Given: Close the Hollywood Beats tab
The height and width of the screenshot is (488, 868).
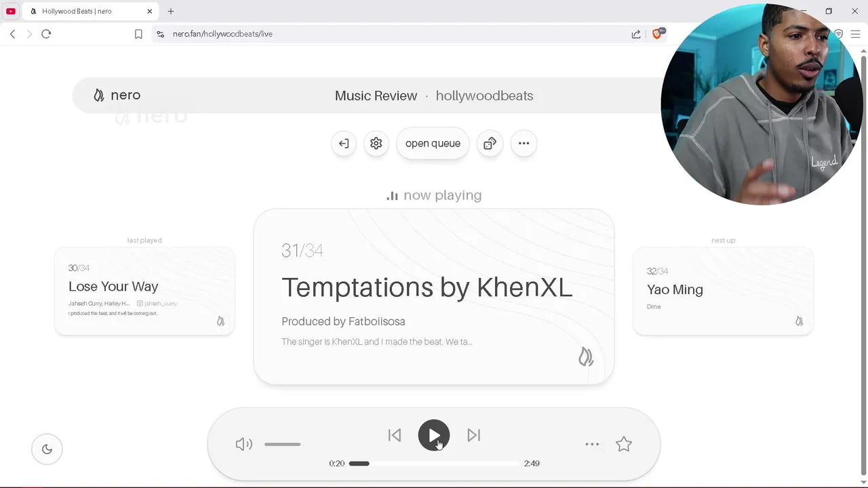Looking at the screenshot, I should [x=150, y=11].
